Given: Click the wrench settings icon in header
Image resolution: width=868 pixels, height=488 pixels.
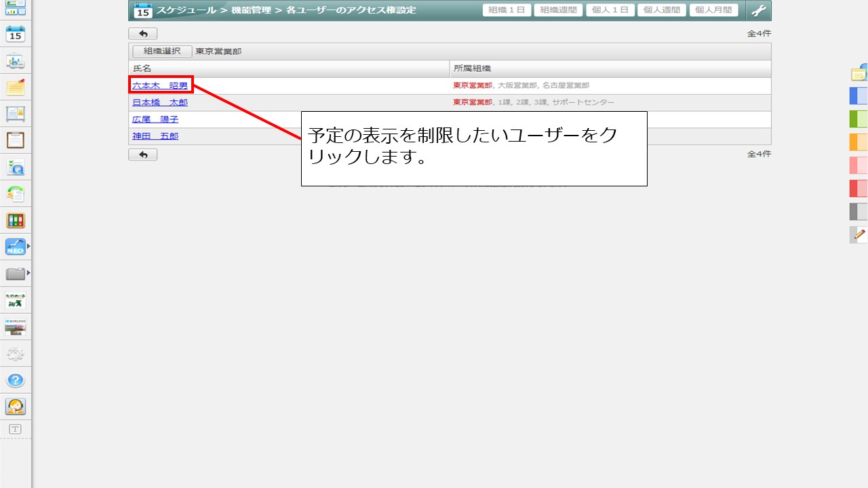Looking at the screenshot, I should 758,10.
